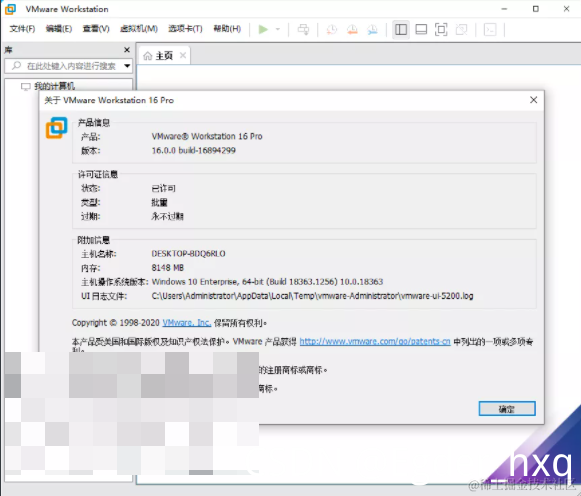Open the 虚拟机(M) menu

[139, 29]
